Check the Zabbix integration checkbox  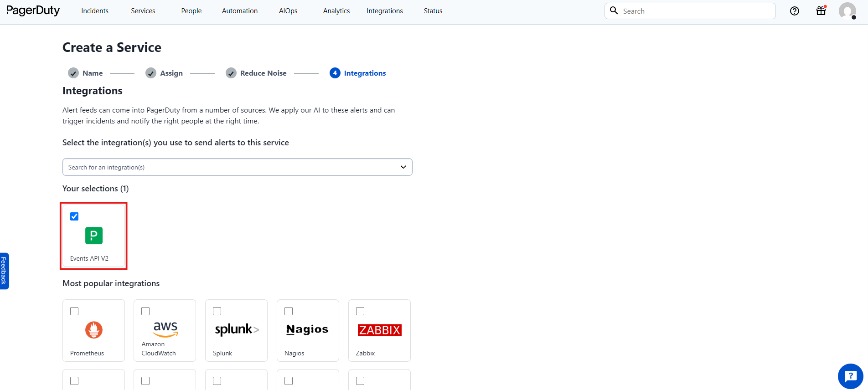pyautogui.click(x=360, y=311)
